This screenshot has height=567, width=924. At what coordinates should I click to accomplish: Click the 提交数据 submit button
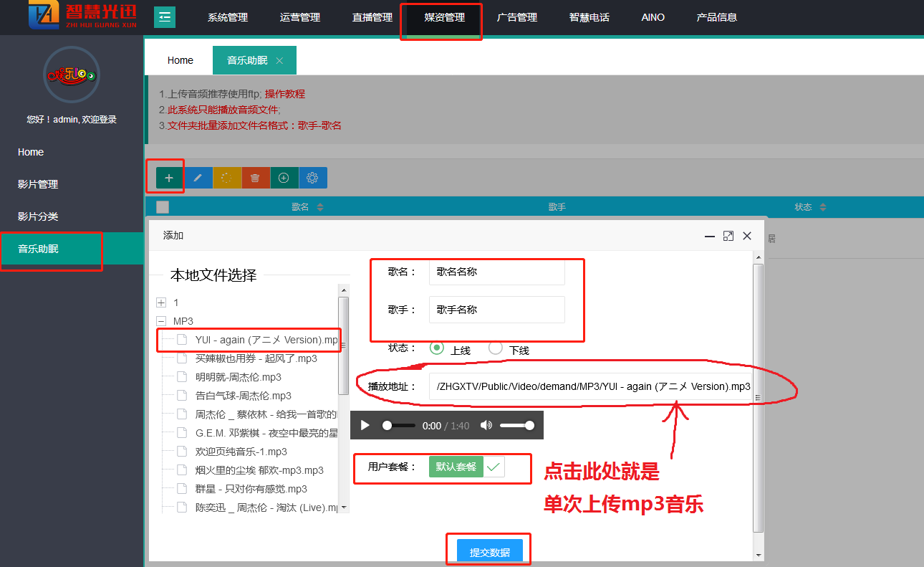pos(490,552)
